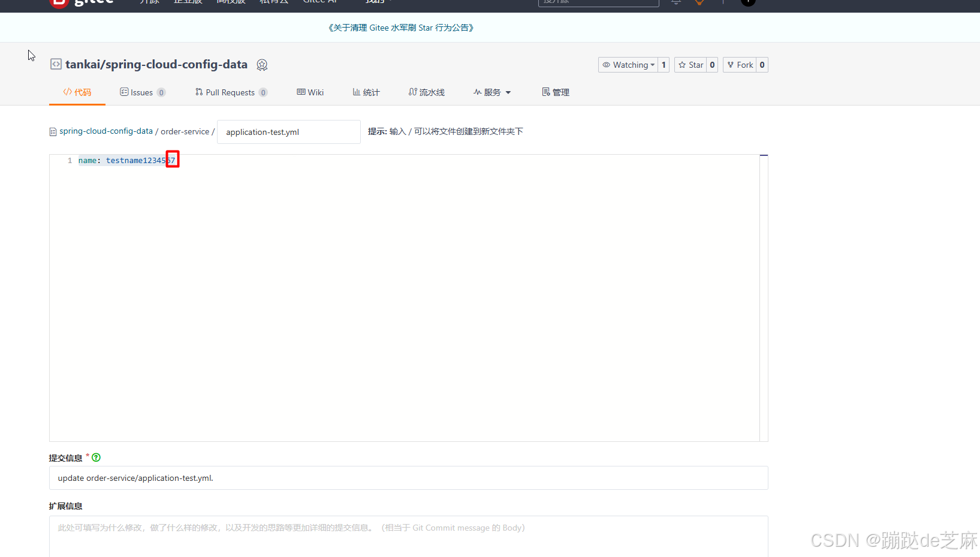
Task: Open your profile avatar in top-right corner
Action: (x=747, y=3)
